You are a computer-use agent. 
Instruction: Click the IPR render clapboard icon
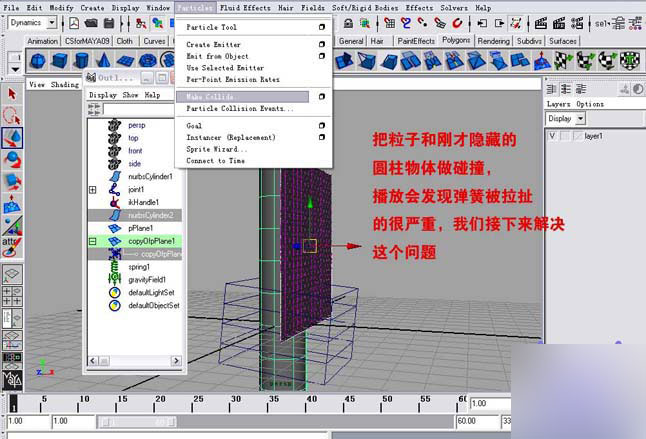pos(559,23)
